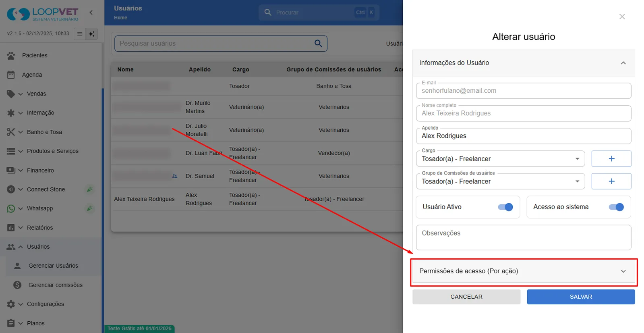Add new Grupo de Comissões with plus
The image size is (644, 333).
(x=611, y=181)
